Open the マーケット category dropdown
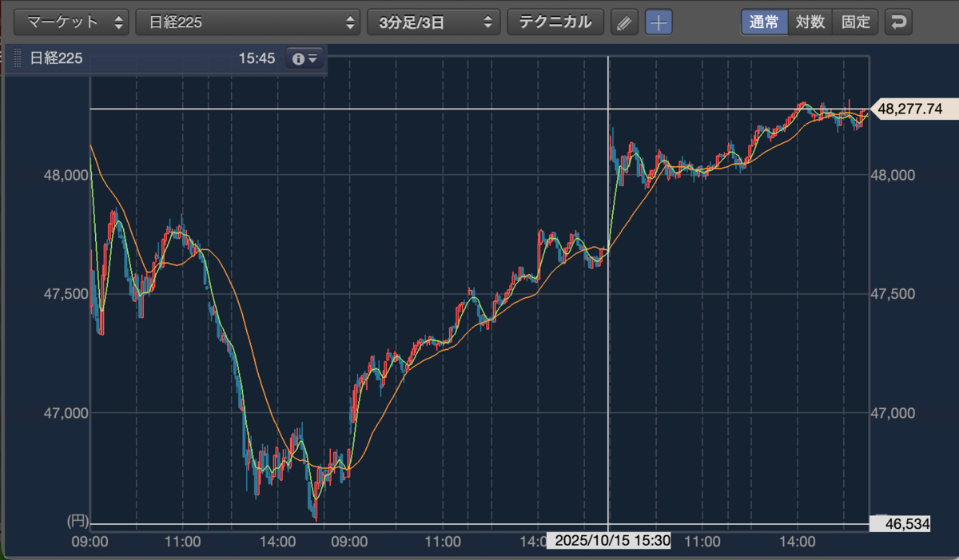959x560 pixels. [72, 22]
